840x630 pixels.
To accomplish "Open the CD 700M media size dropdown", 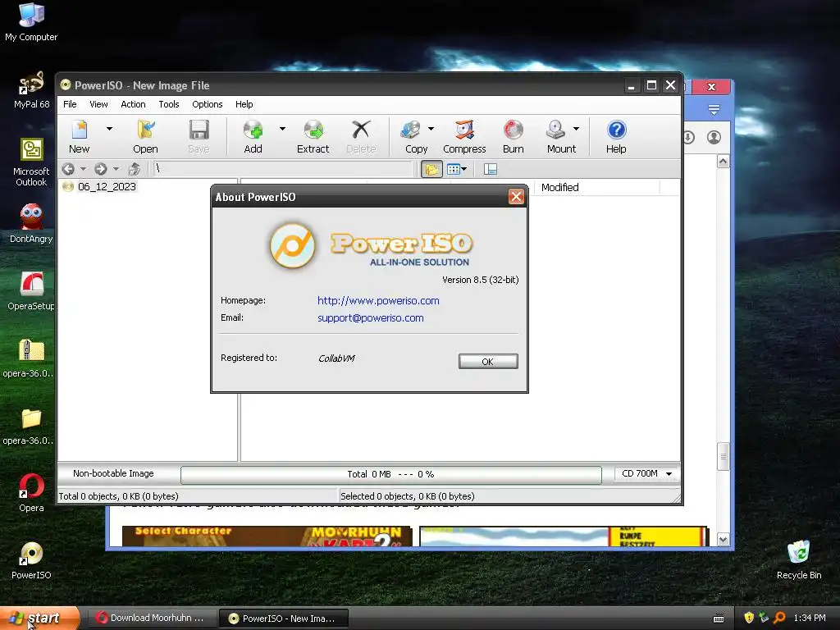I will pyautogui.click(x=646, y=473).
